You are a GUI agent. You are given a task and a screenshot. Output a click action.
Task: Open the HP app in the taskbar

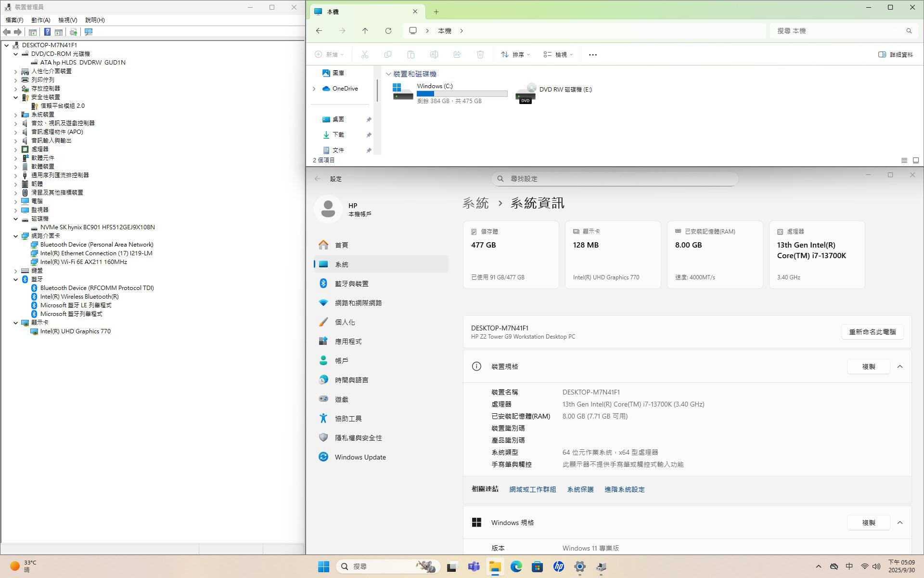558,566
